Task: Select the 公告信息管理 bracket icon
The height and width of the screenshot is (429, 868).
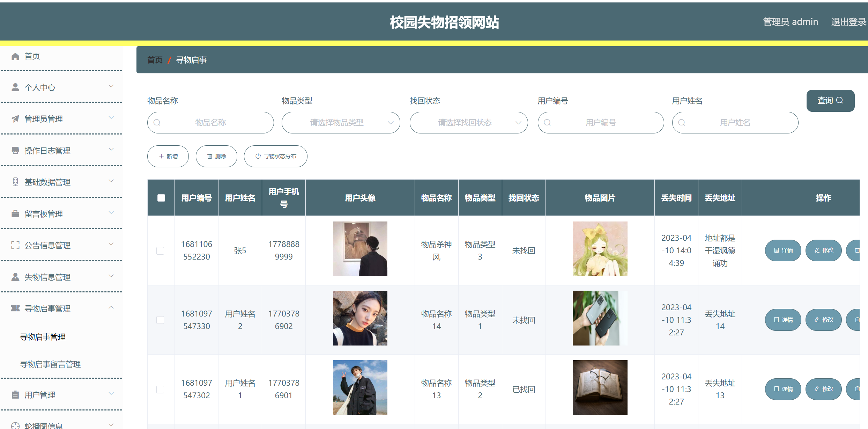Action: point(15,245)
